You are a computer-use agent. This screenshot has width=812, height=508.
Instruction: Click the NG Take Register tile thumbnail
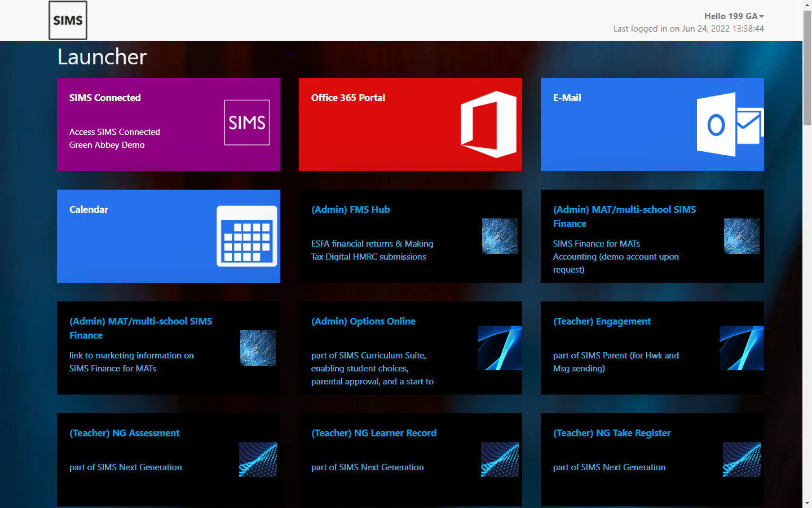click(742, 459)
